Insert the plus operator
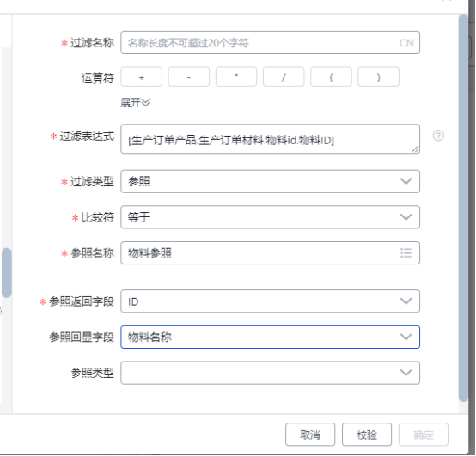This screenshot has width=476, height=456. point(142,76)
